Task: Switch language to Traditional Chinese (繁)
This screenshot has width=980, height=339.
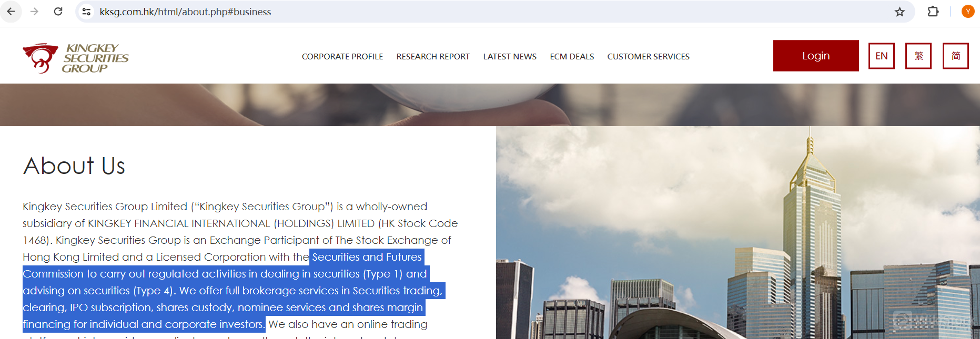Action: pyautogui.click(x=918, y=56)
